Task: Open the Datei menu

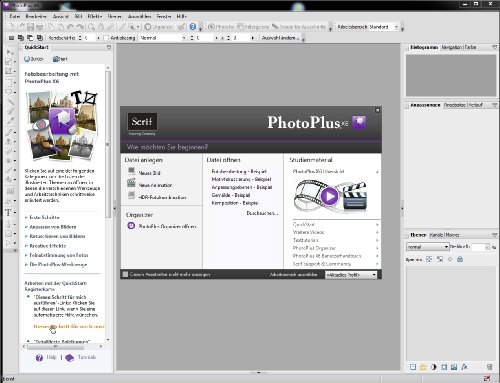Action: point(15,16)
